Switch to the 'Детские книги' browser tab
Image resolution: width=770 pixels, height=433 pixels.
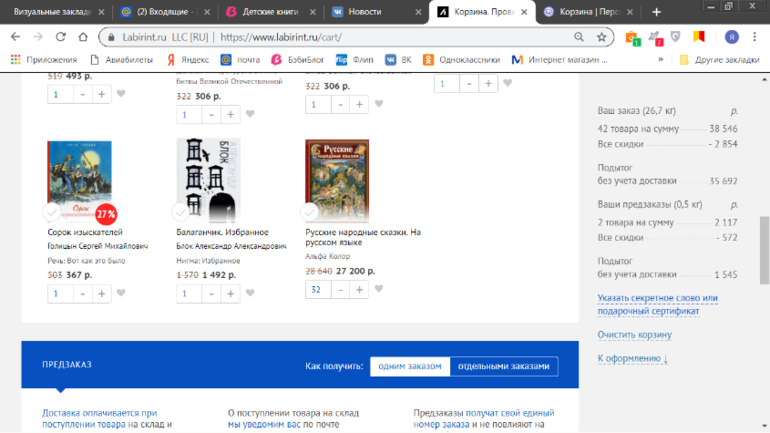(270, 12)
